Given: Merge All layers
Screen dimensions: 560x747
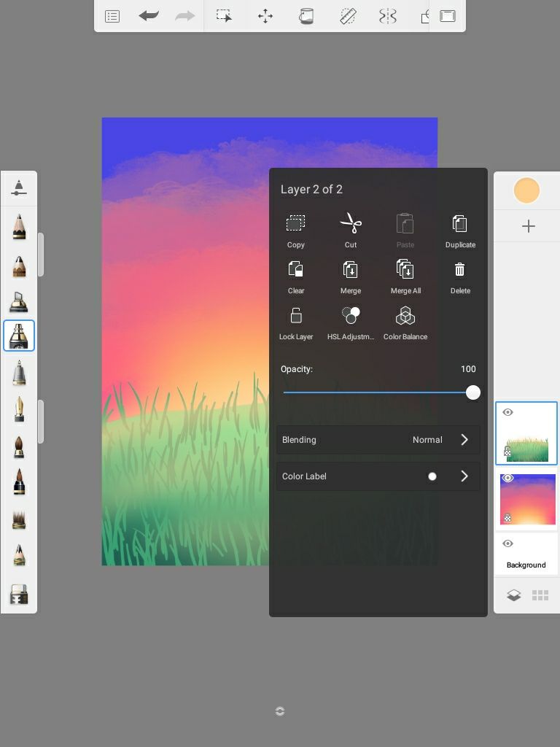Looking at the screenshot, I should [x=405, y=277].
